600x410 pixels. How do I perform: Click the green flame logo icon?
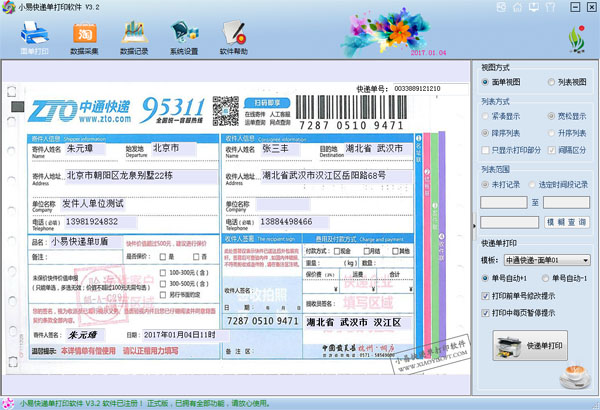coord(577,39)
